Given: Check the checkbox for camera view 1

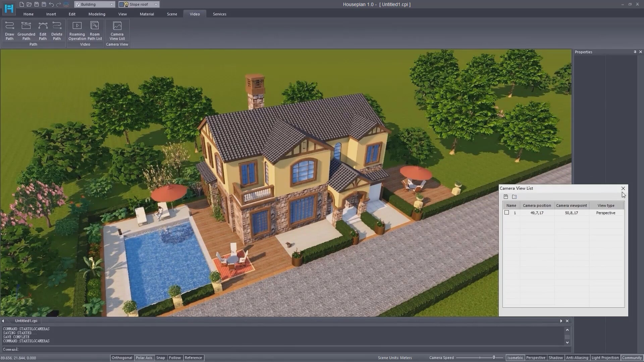Looking at the screenshot, I should (x=506, y=213).
